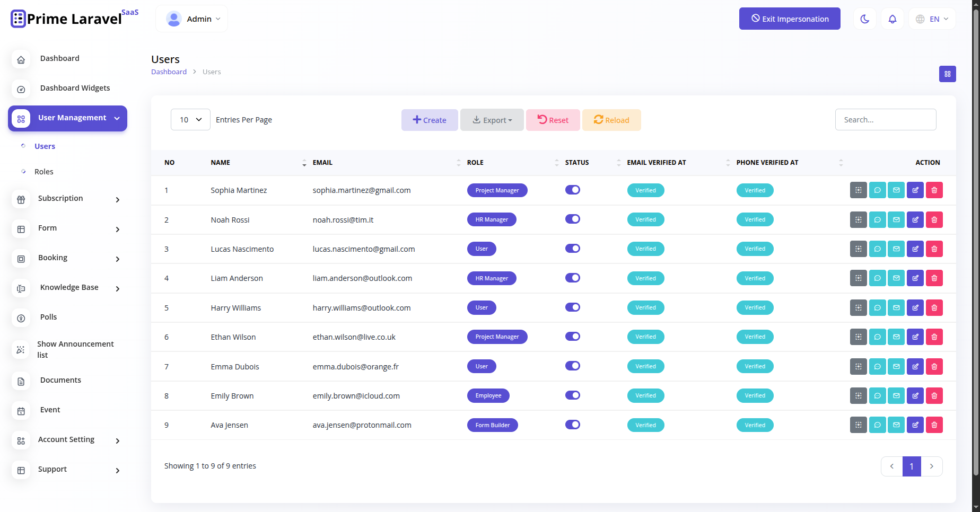
Task: Click the Reset button
Action: 553,120
